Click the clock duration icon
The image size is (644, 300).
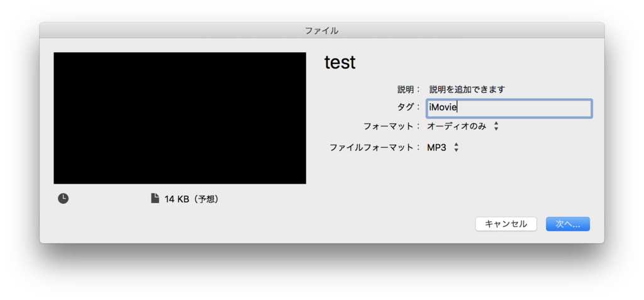64,199
